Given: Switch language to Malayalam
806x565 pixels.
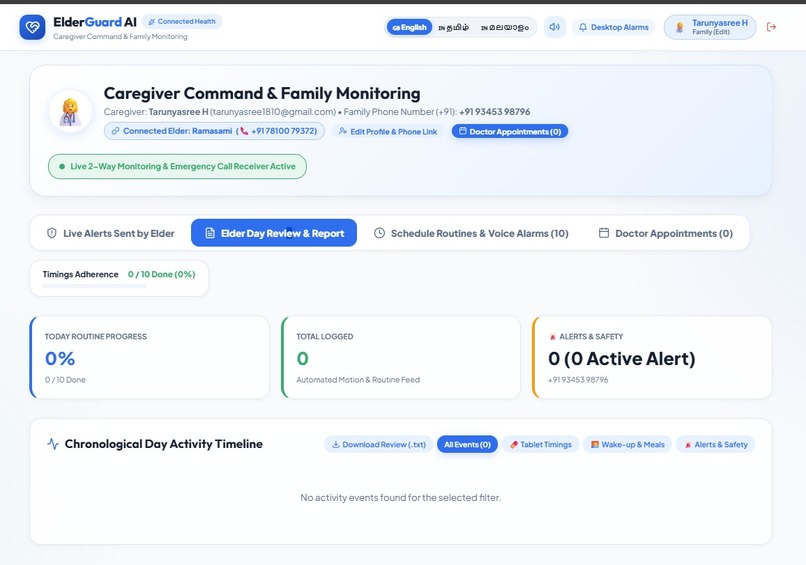Looking at the screenshot, I should click(505, 27).
